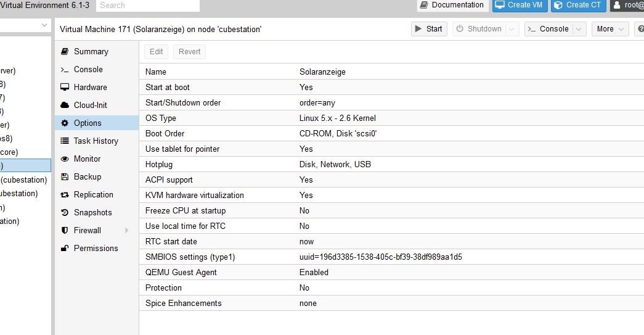Viewport: 644px width, 335px height.
Task: Click the Task History list icon
Action: click(x=65, y=141)
